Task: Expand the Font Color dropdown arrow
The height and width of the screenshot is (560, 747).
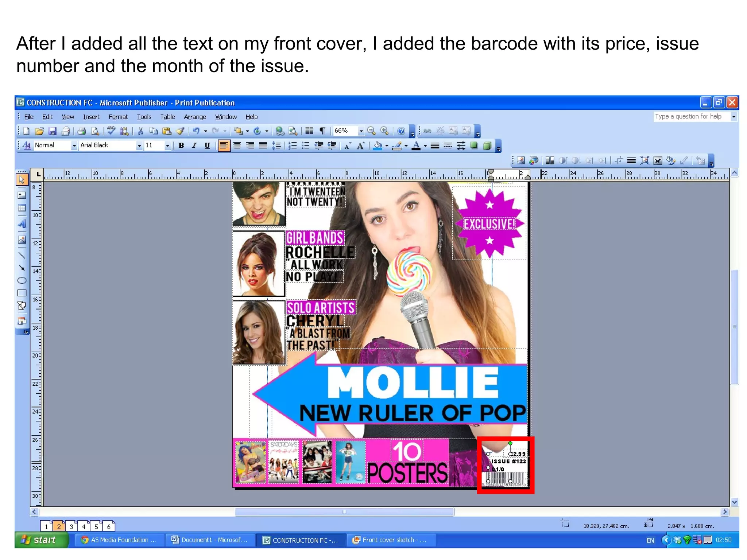Action: (425, 146)
